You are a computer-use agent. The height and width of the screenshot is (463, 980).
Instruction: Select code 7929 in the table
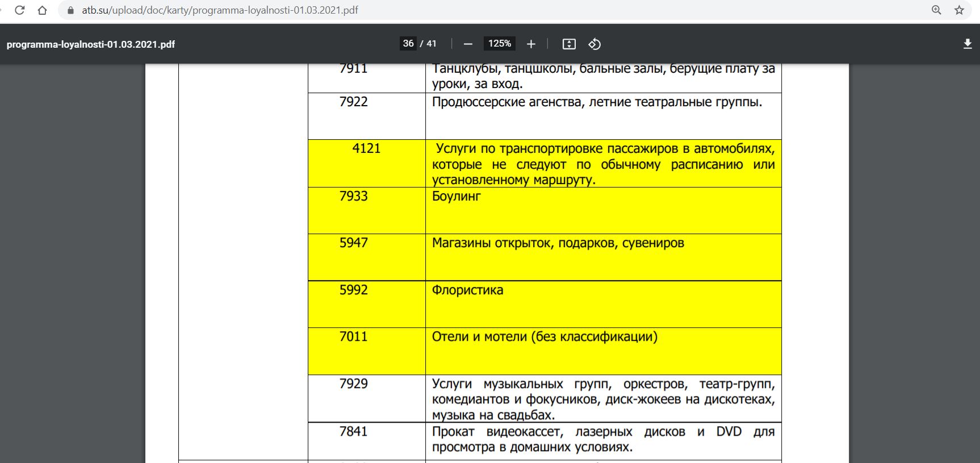(354, 383)
